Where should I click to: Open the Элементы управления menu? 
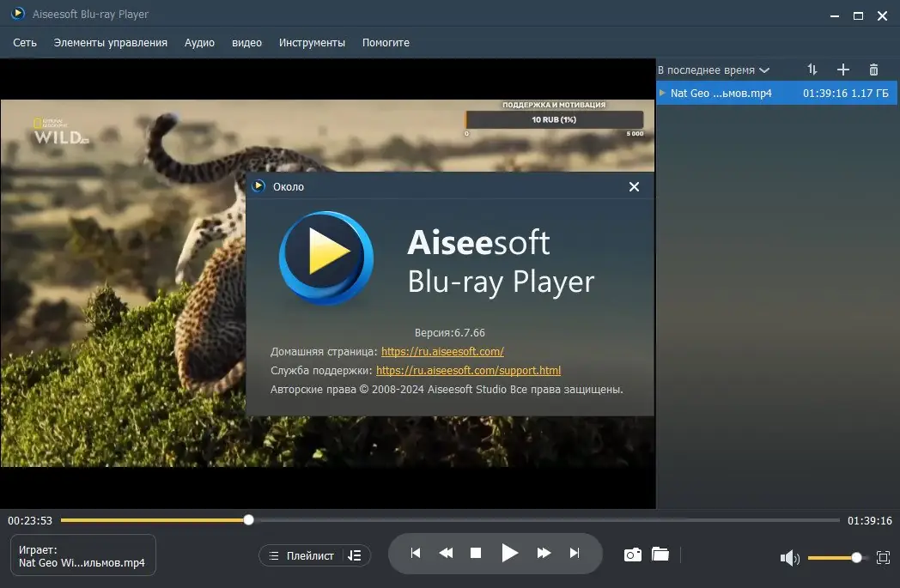[110, 42]
